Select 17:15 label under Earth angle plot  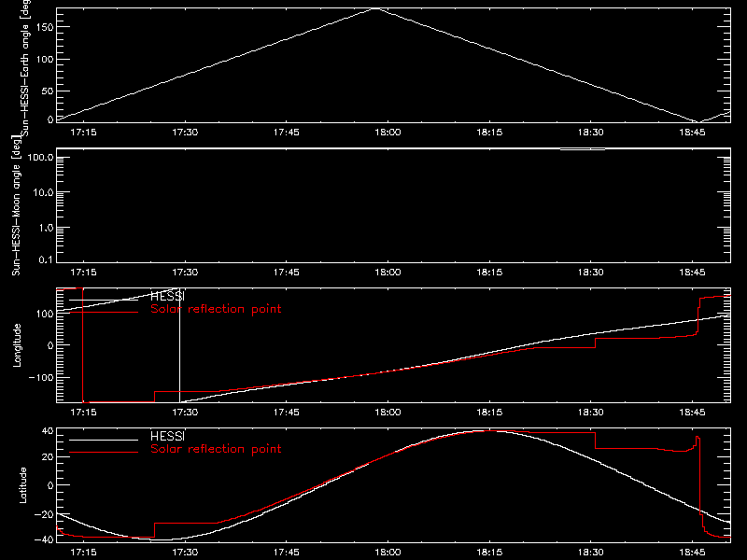(83, 133)
